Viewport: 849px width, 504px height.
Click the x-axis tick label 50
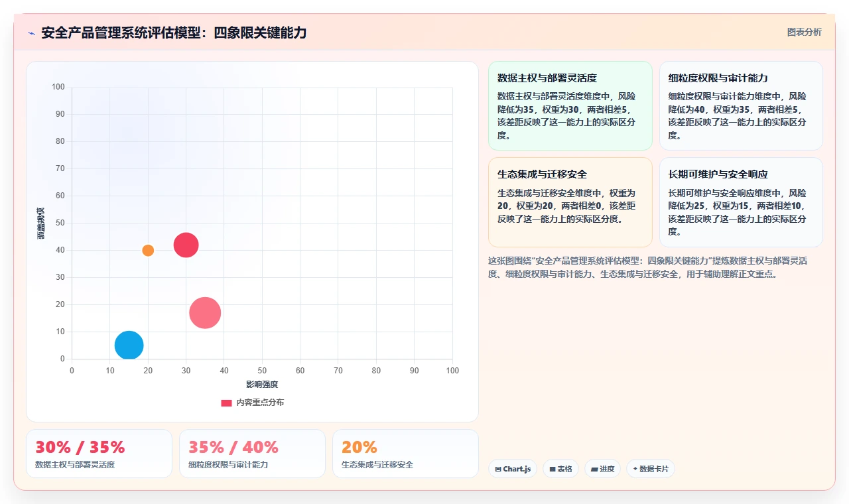262,371
